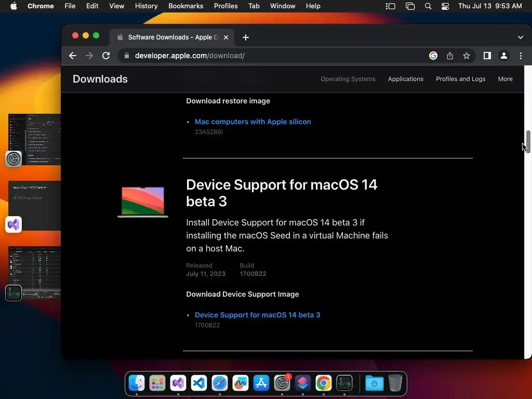The width and height of the screenshot is (532, 399).
Task: Click the July 11, 2023 release date
Action: (206, 274)
